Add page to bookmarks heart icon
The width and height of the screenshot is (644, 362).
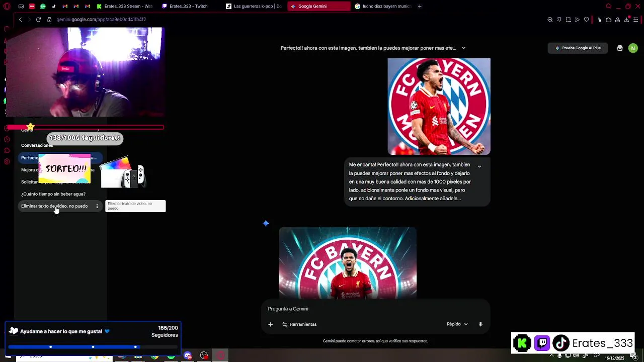click(x=586, y=20)
